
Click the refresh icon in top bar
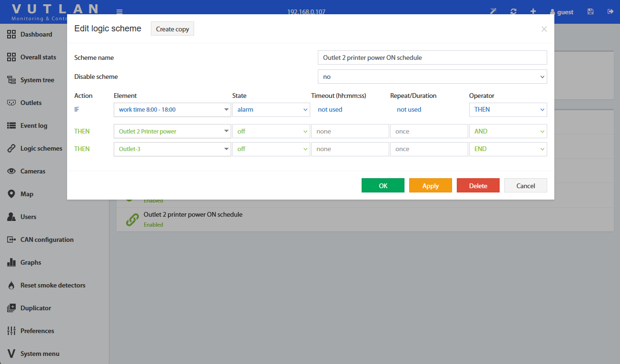click(x=513, y=11)
